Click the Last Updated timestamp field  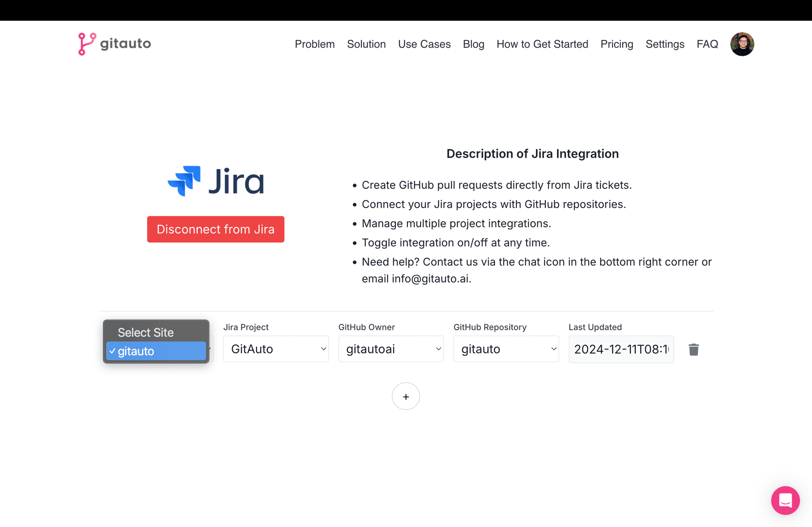(621, 349)
